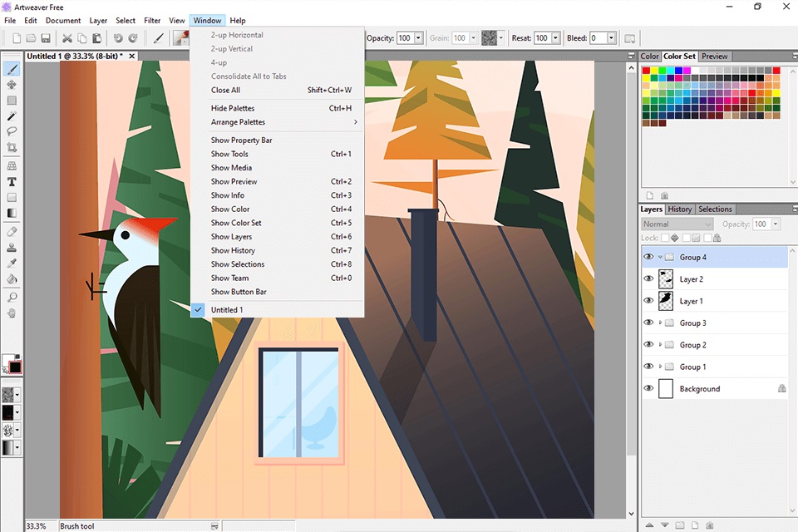Switch to the Selections tab
This screenshot has width=798, height=532.
click(x=715, y=209)
